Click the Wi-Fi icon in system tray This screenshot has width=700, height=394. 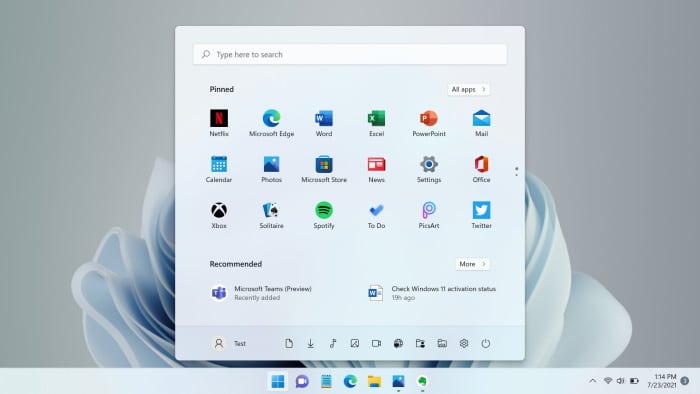pos(608,381)
